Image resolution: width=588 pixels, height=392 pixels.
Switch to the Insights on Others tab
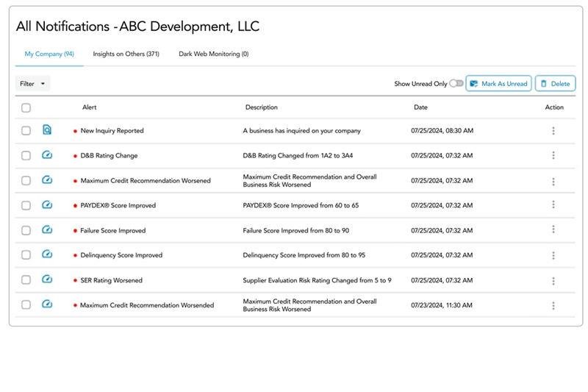126,54
